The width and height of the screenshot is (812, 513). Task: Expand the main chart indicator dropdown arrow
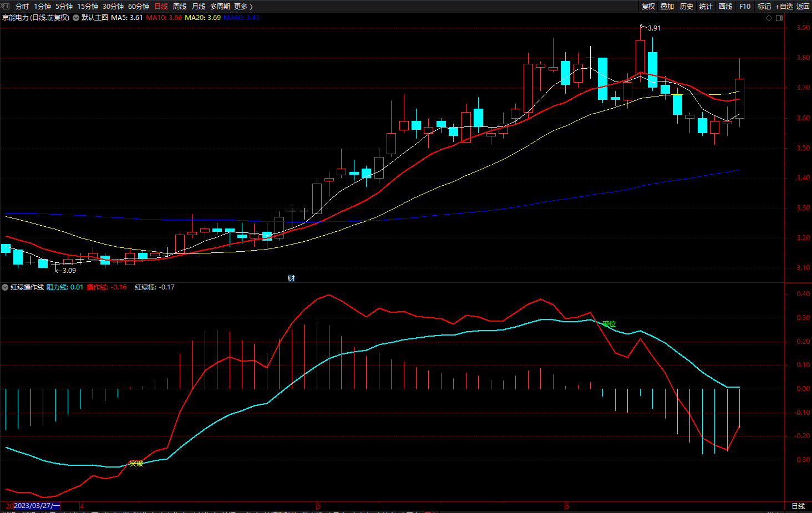pos(76,18)
